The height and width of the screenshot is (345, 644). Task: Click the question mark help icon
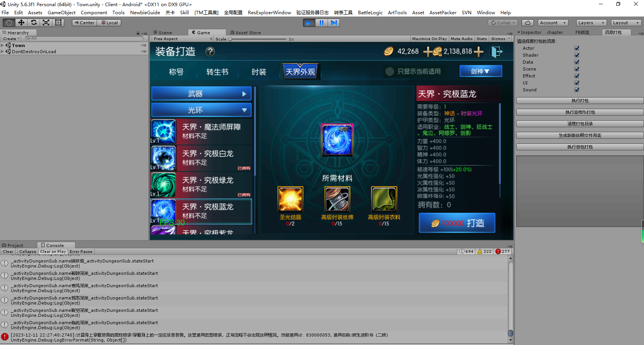[x=210, y=52]
